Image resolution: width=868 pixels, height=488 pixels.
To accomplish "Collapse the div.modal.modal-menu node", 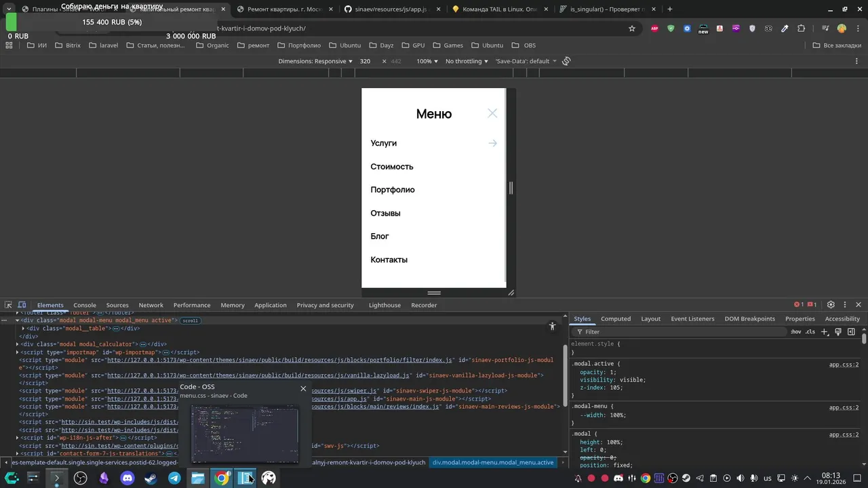I will (x=17, y=320).
